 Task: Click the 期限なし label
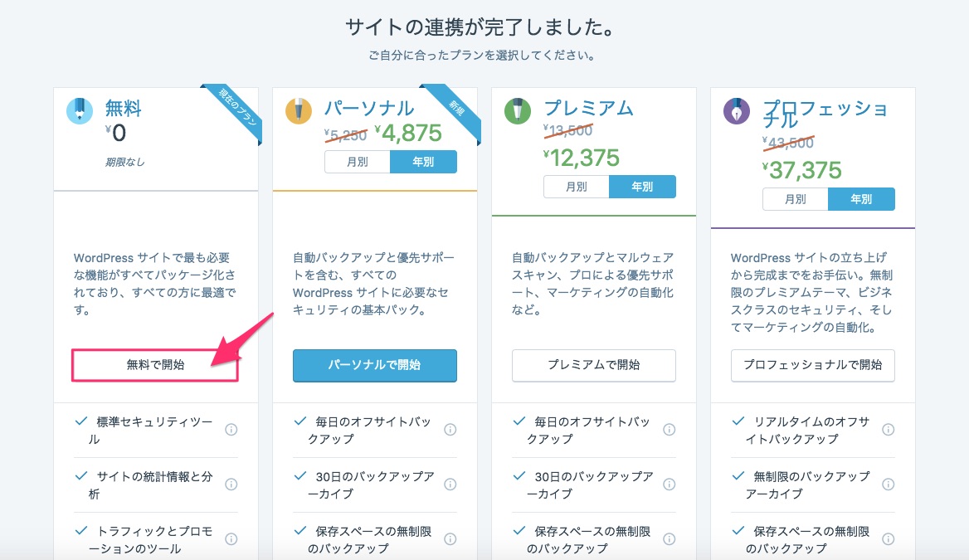coord(124,162)
